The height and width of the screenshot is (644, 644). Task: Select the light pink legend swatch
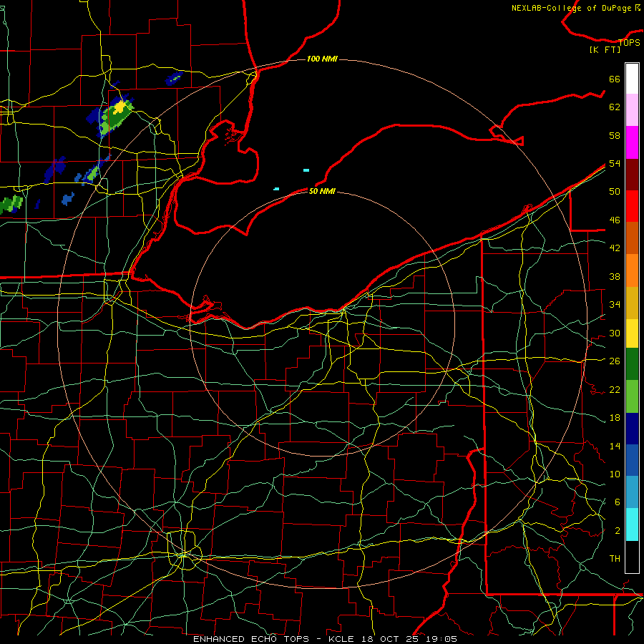point(632,109)
